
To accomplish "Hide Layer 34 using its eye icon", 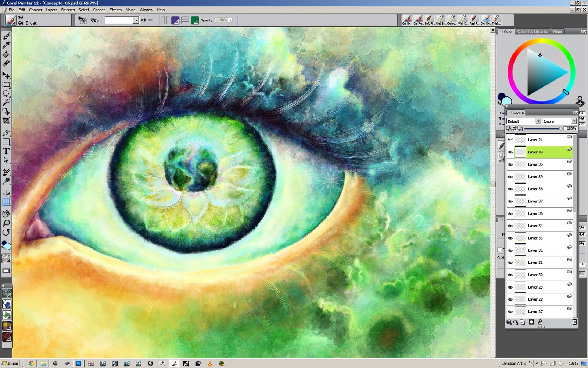I will pos(510,226).
